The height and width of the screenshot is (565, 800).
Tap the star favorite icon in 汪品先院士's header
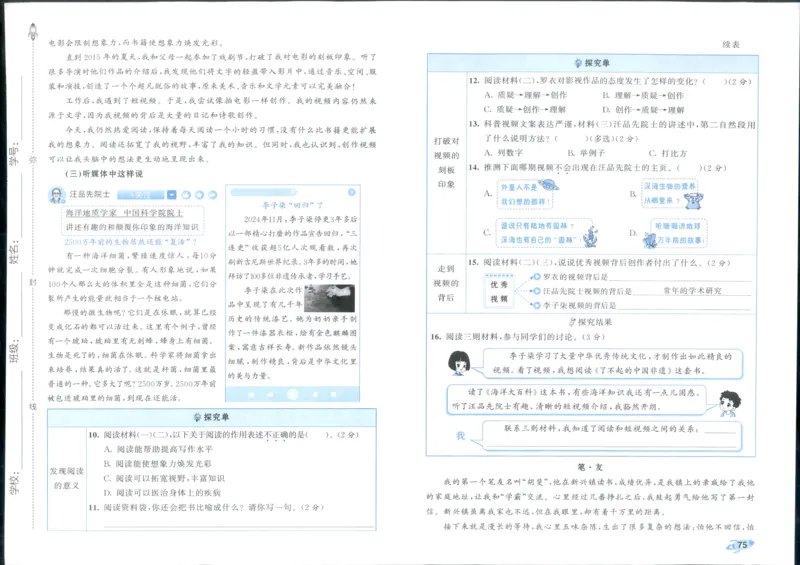[199, 195]
